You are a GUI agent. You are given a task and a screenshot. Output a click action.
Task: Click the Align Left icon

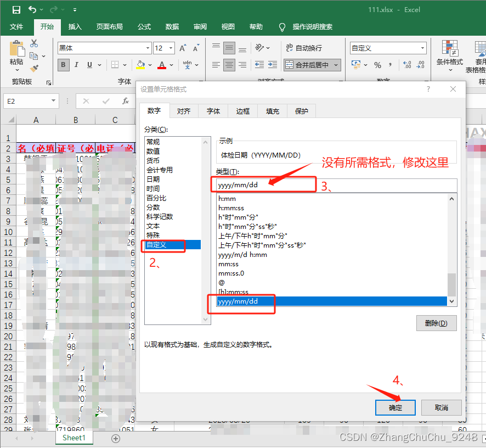pyautogui.click(x=216, y=65)
